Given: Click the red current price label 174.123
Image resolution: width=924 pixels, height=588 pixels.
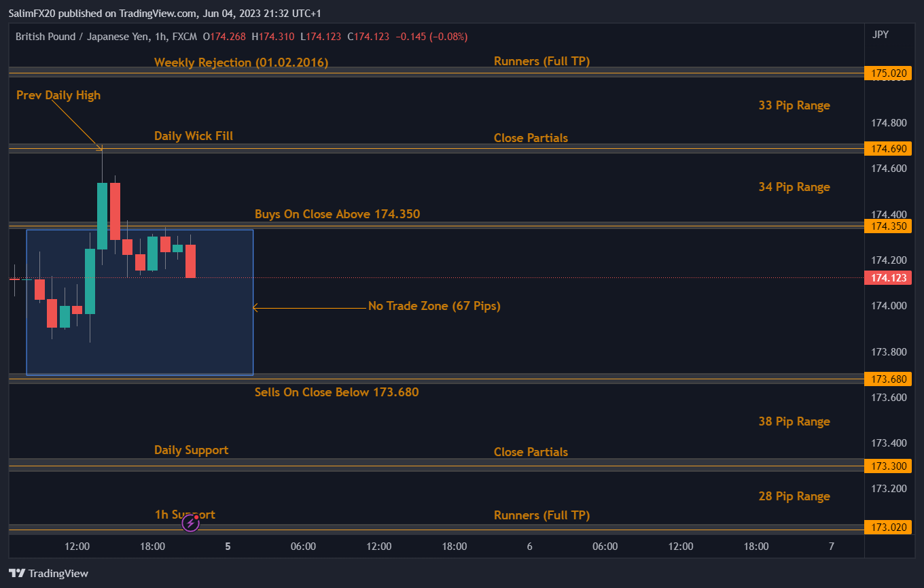Looking at the screenshot, I should pyautogui.click(x=887, y=278).
